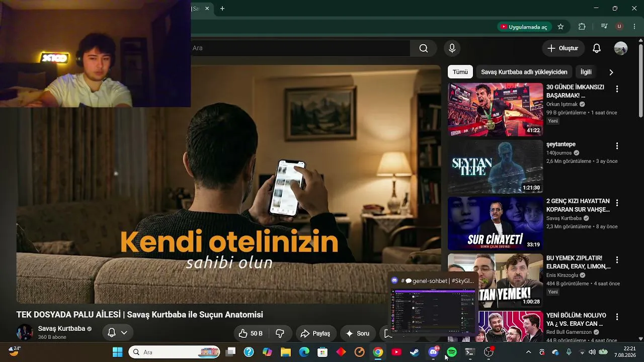Open Steam from the taskbar
The width and height of the screenshot is (644, 362).
pos(415,352)
